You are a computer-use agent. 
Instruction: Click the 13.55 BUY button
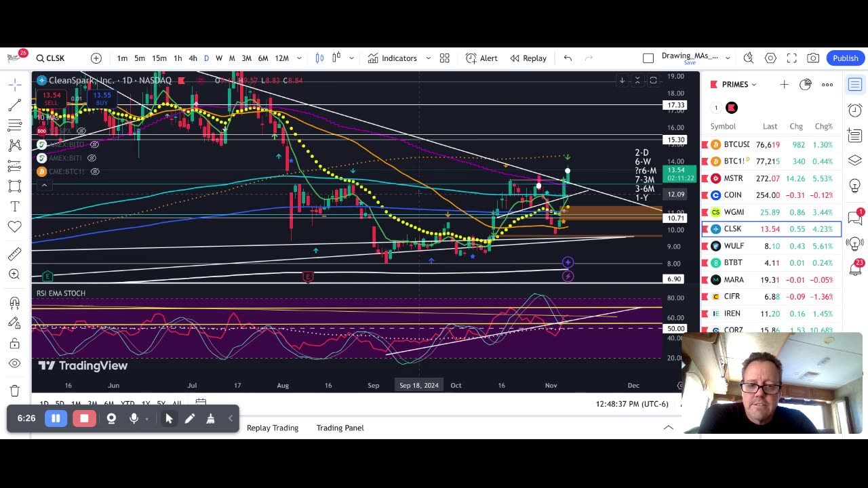(x=102, y=99)
